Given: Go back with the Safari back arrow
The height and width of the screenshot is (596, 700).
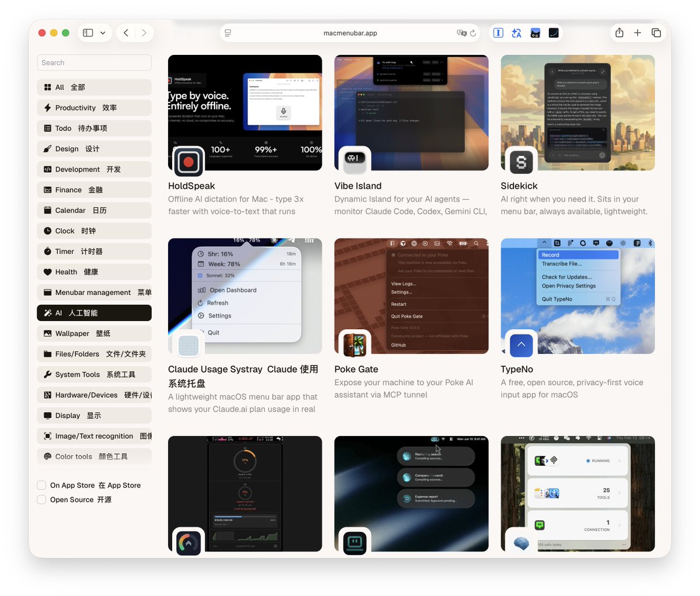Looking at the screenshot, I should pyautogui.click(x=126, y=33).
